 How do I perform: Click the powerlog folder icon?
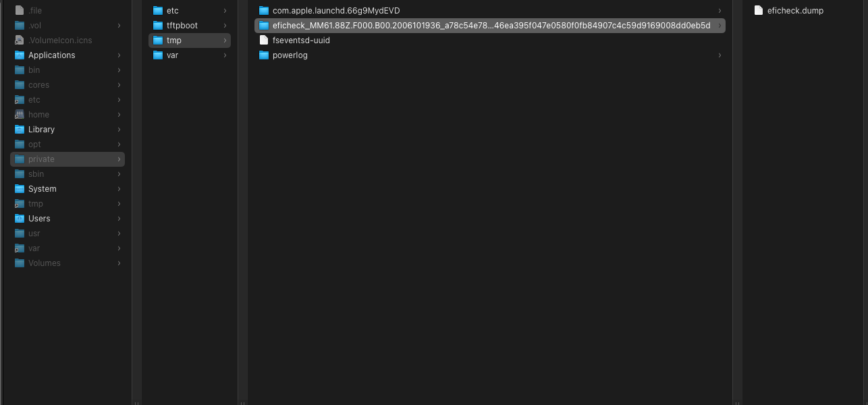coord(264,55)
